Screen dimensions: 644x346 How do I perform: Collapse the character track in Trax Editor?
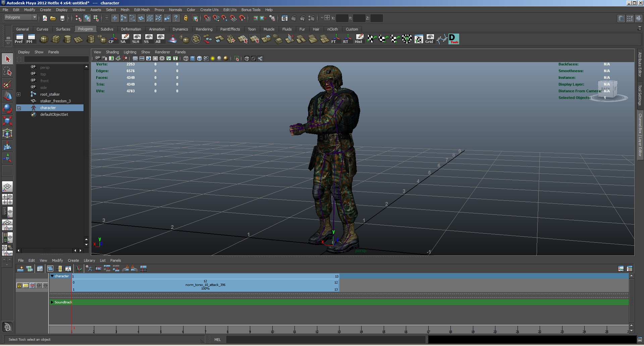pos(52,276)
